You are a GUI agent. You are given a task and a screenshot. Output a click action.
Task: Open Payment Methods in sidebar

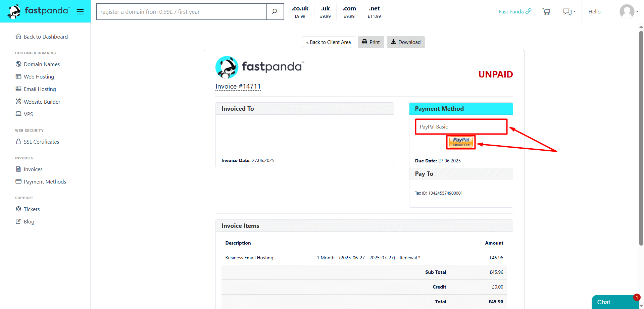coord(41,182)
